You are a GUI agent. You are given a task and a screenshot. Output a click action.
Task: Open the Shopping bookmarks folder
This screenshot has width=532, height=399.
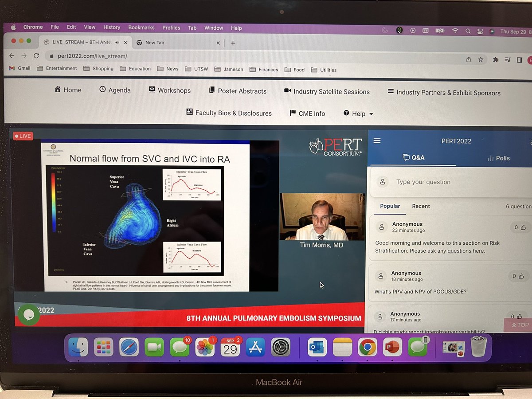98,69
